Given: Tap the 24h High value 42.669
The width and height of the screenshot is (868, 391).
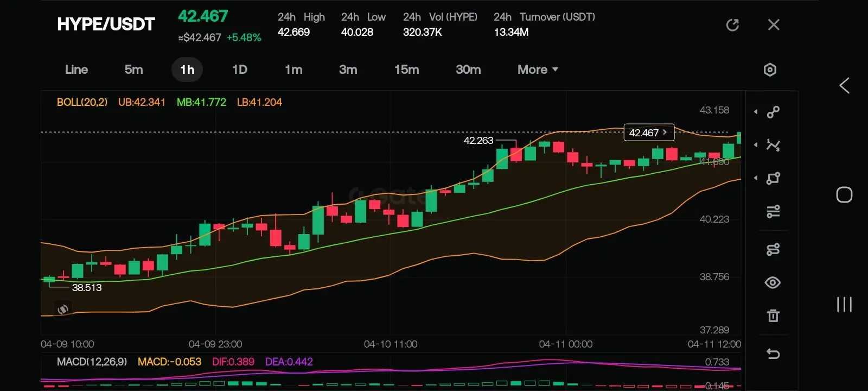Looking at the screenshot, I should point(293,32).
